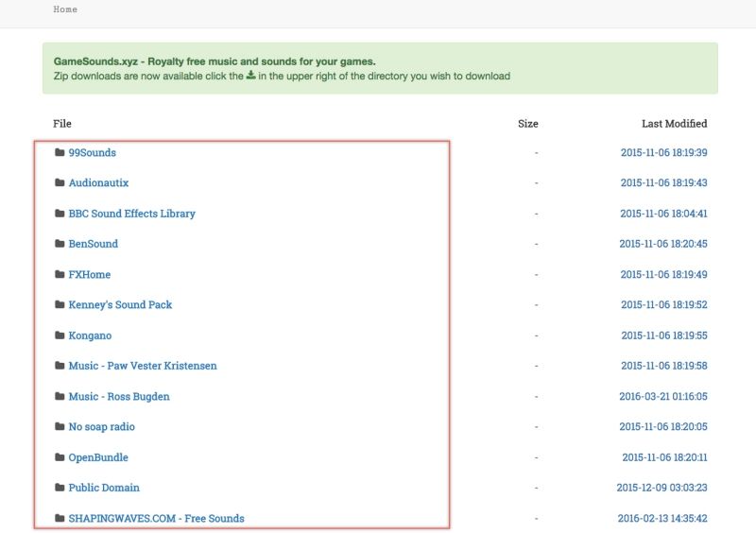The width and height of the screenshot is (756, 533).
Task: Open the Kenney's Sound Pack link
Action: coord(120,305)
